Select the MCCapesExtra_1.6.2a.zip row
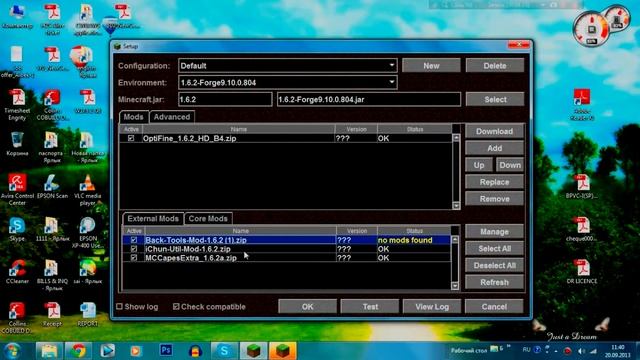The image size is (640, 360). coord(287,258)
